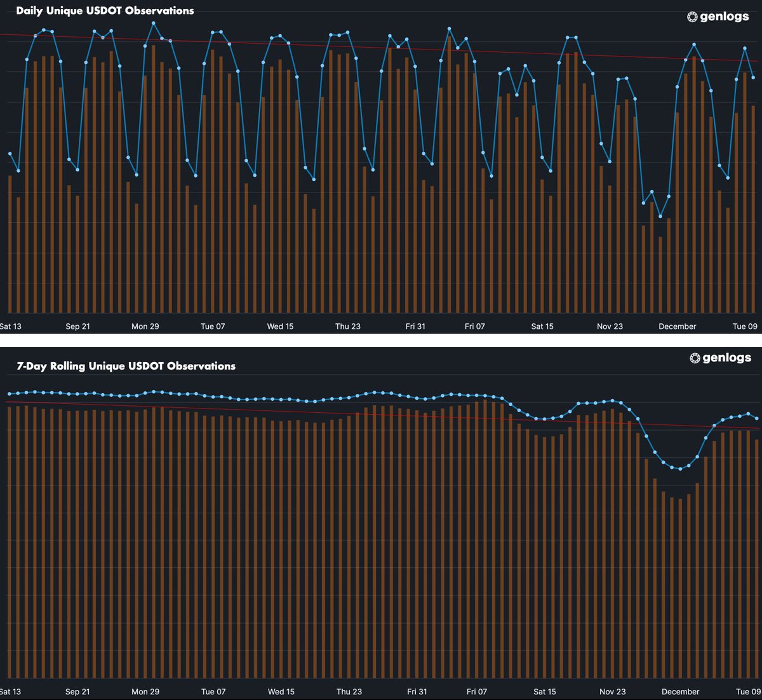Image resolution: width=762 pixels, height=700 pixels.
Task: Click the lowest line data point in the Daily chart
Action: tap(660, 217)
